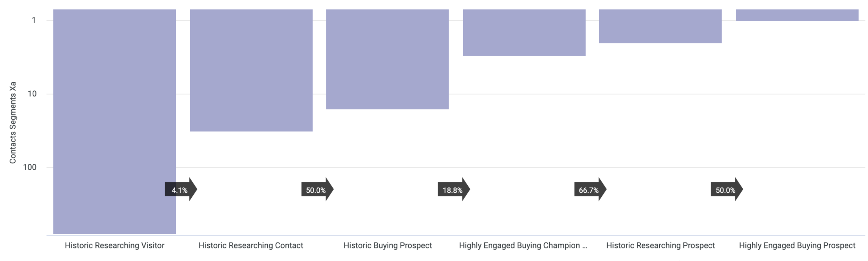Click the Historic Researching Visitor axis label
Image resolution: width=868 pixels, height=261 pixels.
point(114,245)
